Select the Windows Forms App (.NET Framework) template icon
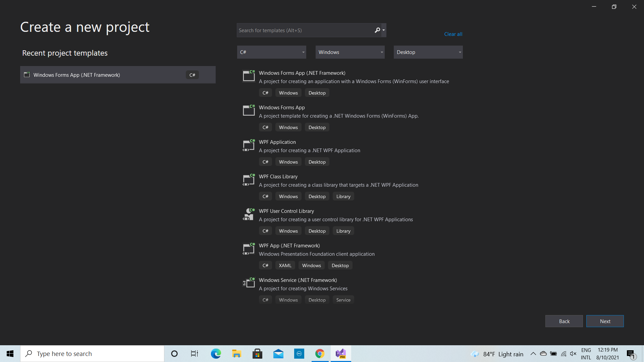644x362 pixels. tap(249, 76)
